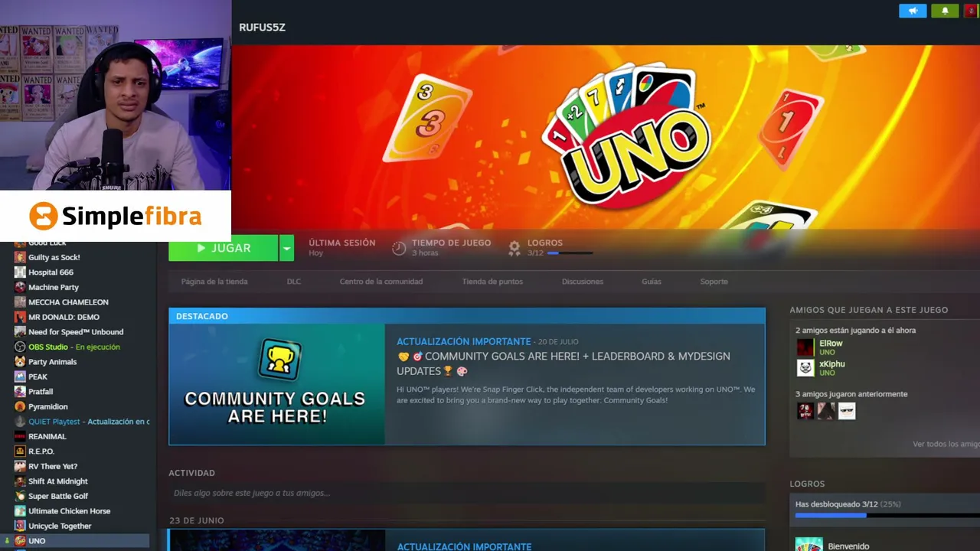Screen dimensions: 980x551
Task: Click the Bienvenido achievement name
Action: pos(848,546)
